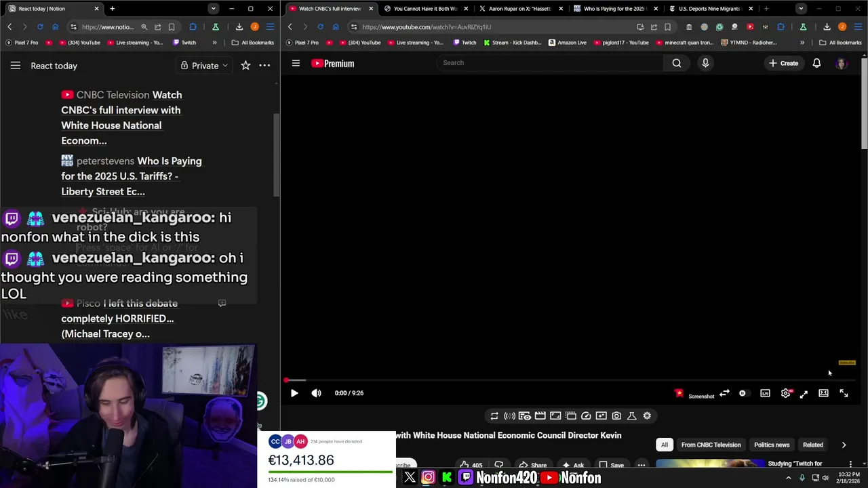Open extension toolbar gear settings

(x=647, y=416)
